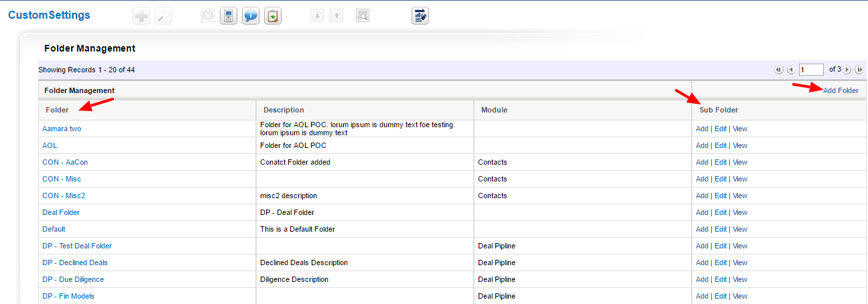Go to the next page of records

pyautogui.click(x=847, y=70)
